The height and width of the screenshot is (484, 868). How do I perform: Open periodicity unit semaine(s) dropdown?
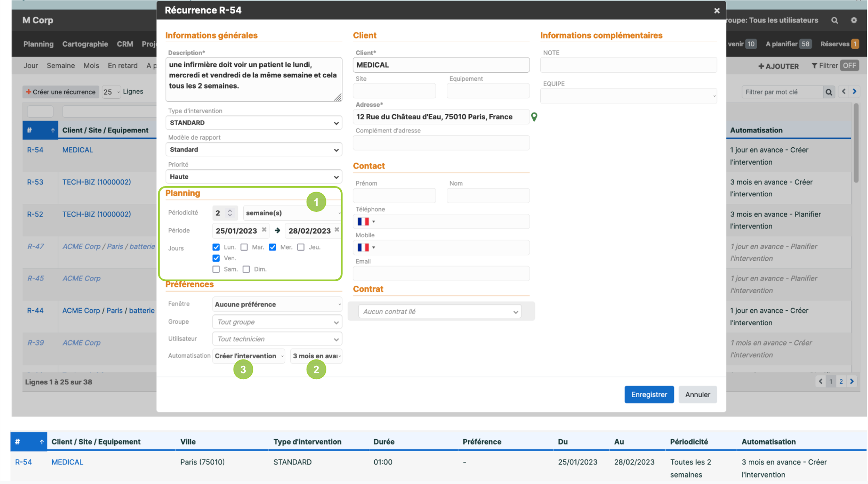coord(292,213)
